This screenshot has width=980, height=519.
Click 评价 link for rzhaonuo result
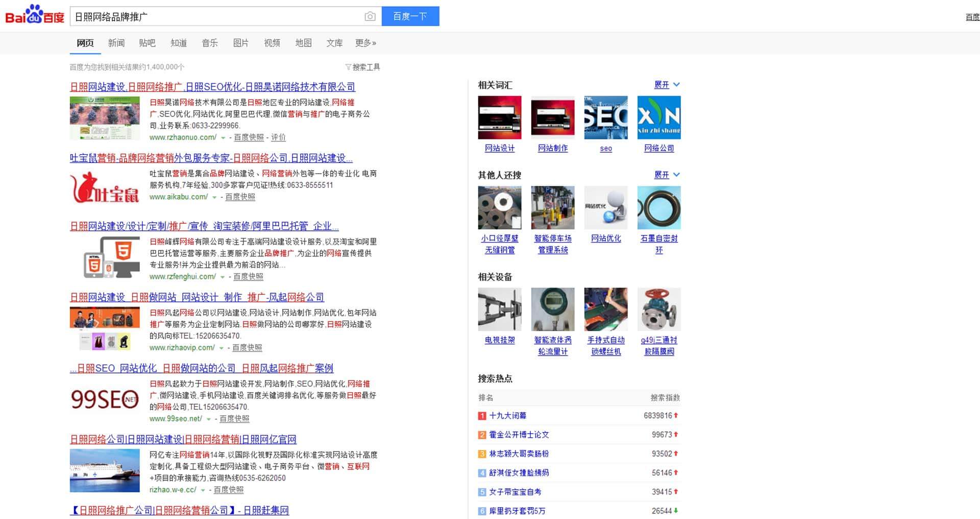(x=278, y=137)
